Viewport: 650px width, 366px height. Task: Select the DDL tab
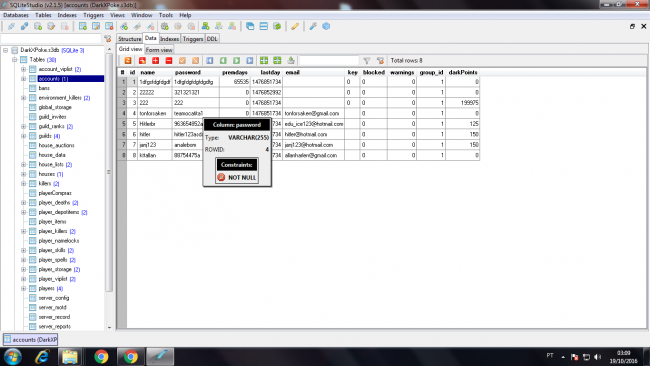point(212,39)
